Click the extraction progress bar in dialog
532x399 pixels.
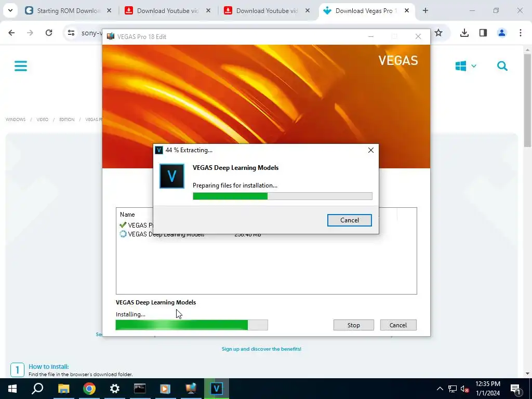tap(282, 196)
